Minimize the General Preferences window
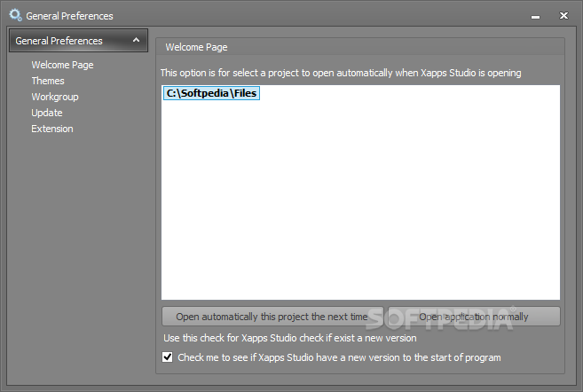 click(x=535, y=16)
